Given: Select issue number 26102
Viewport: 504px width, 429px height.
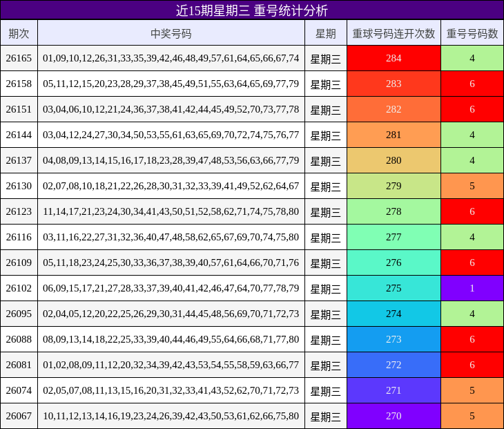Looking at the screenshot, I should (19, 288).
